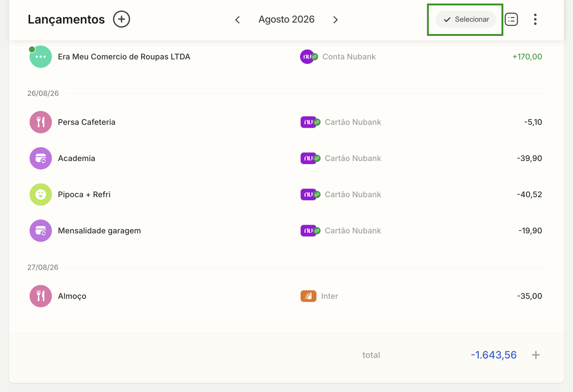Go to the previous month arrow
The height and width of the screenshot is (392, 573).
point(238,20)
